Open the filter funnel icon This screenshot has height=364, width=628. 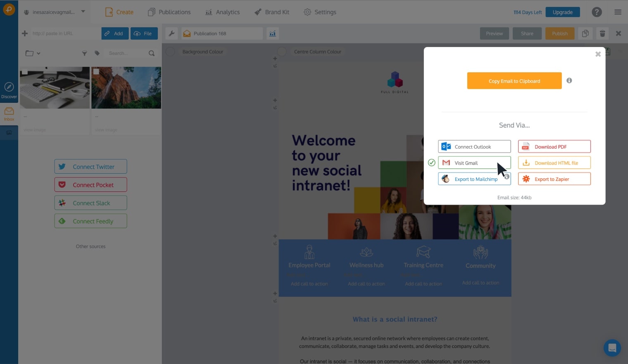coord(84,53)
